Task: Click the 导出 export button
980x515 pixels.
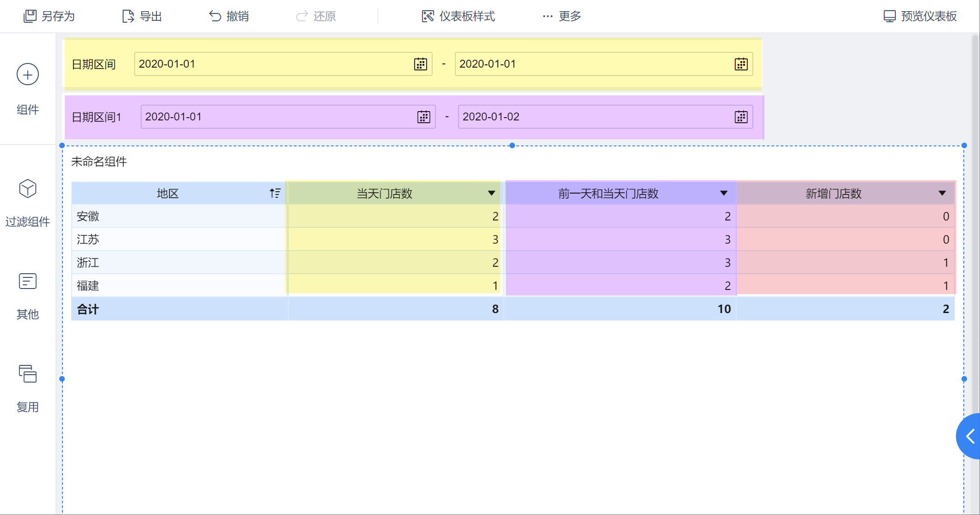Action: (142, 16)
